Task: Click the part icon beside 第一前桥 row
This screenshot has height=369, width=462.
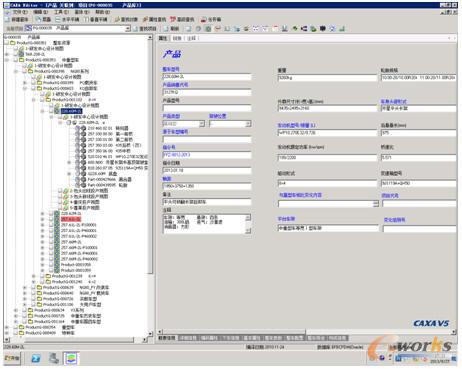Action: pos(83,134)
